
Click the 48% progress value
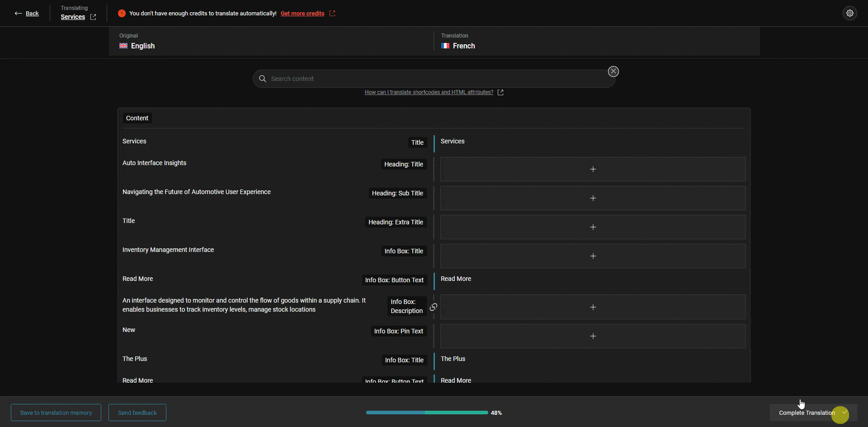(x=496, y=413)
